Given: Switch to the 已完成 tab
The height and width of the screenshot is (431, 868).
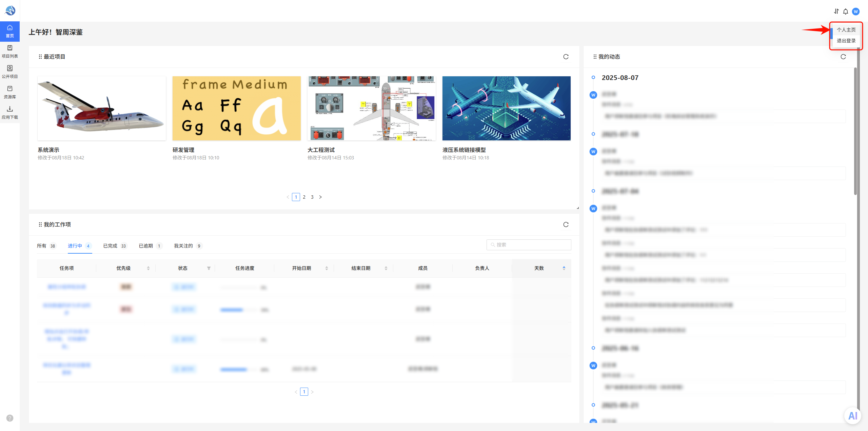Looking at the screenshot, I should (x=115, y=246).
